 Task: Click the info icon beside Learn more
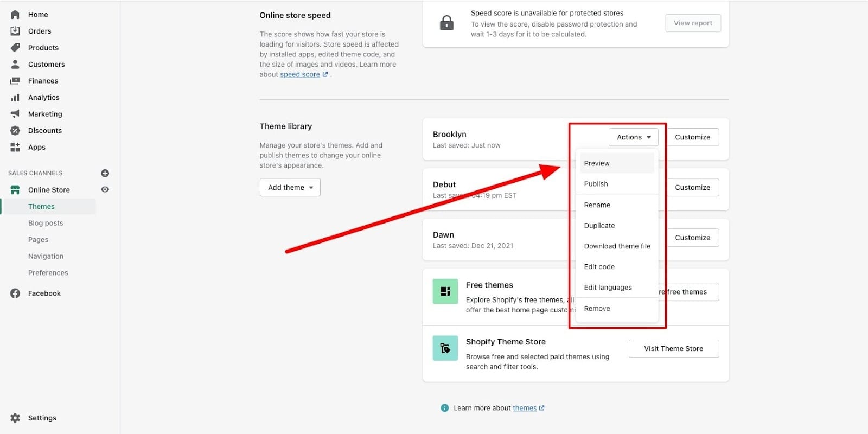(x=445, y=408)
